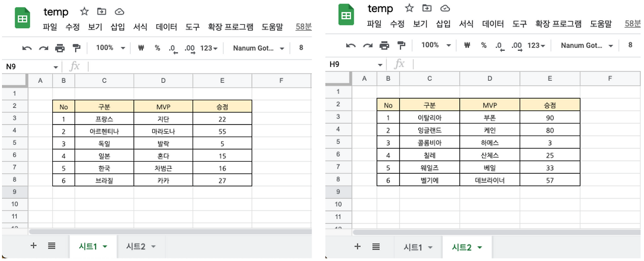Print the sheet from right window
The height and width of the screenshot is (261, 644).
[x=384, y=45]
